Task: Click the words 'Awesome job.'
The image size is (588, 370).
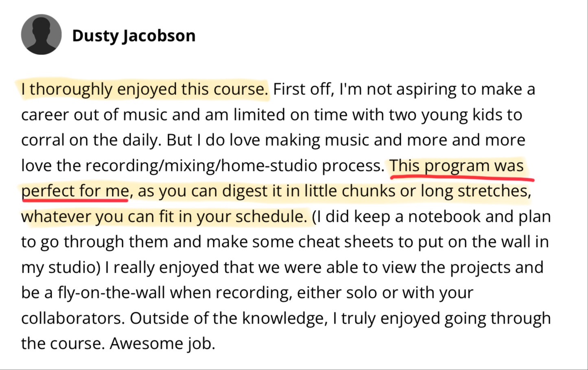Action: coord(162,344)
